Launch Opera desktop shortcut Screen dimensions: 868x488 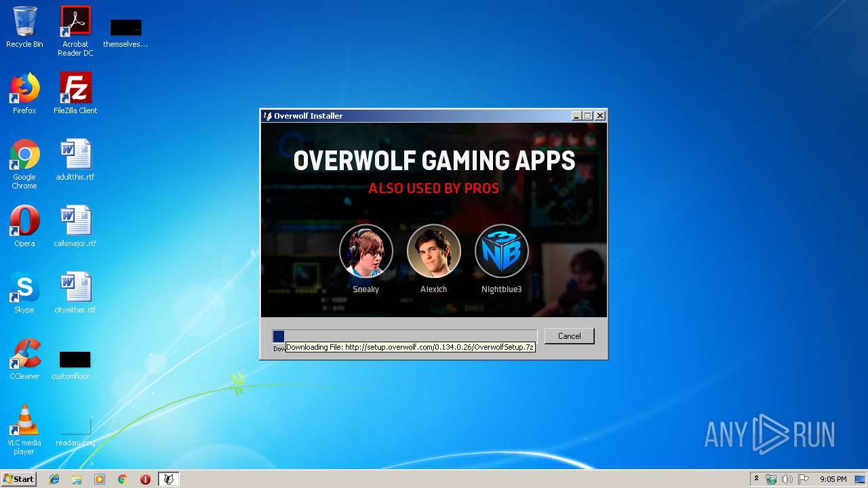click(x=24, y=226)
